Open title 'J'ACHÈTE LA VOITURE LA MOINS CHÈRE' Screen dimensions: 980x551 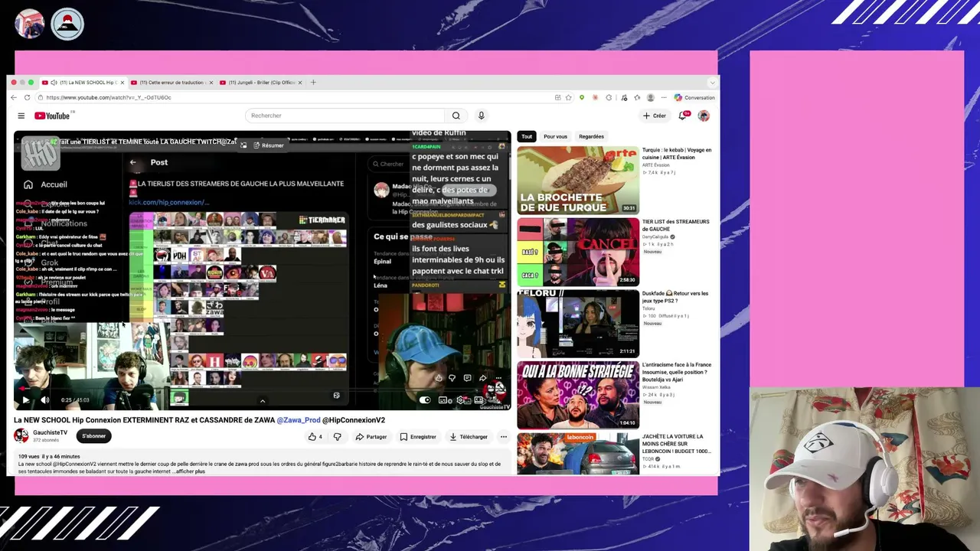[677, 443]
